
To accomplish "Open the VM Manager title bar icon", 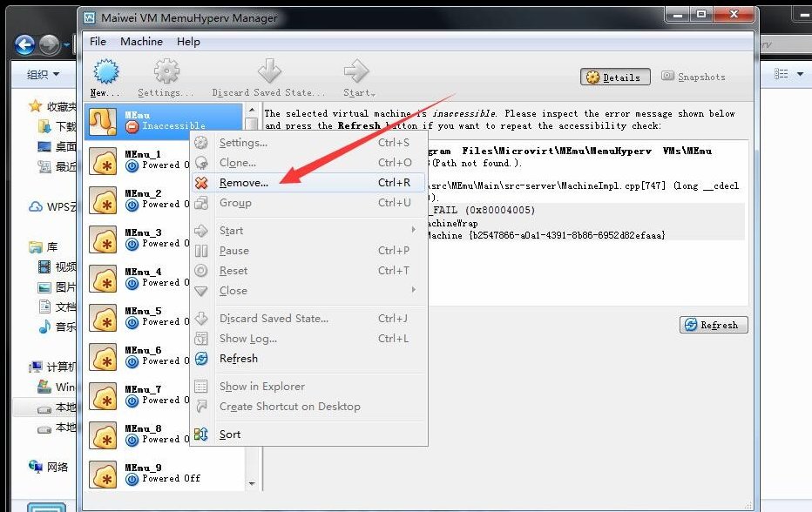I will (x=89, y=18).
